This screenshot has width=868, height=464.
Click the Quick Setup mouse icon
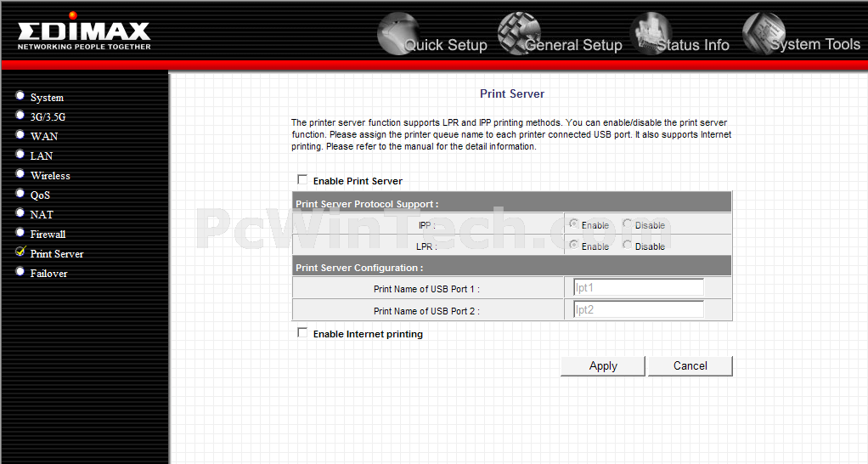(x=397, y=33)
